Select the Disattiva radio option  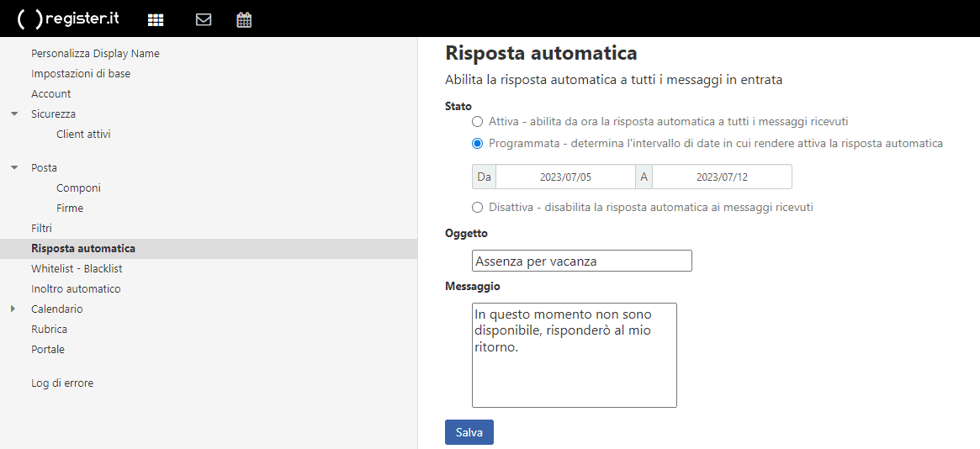pos(478,207)
